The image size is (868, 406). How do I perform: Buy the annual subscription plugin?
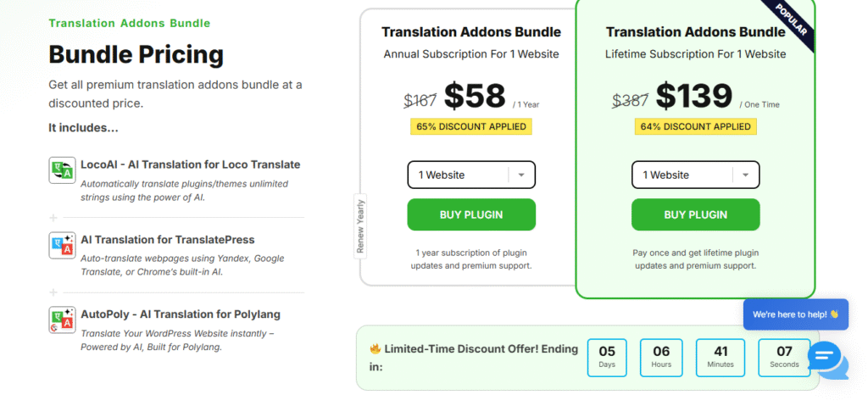pos(471,214)
